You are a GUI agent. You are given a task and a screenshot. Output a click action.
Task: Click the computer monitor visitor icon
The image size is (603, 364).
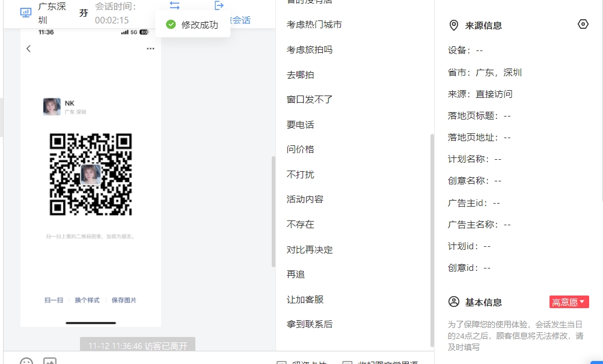click(x=26, y=13)
